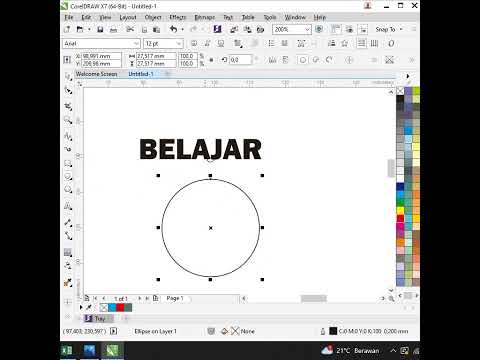Open the Corel Connect search content icon
The width and height of the screenshot is (480, 360).
coord(217,29)
